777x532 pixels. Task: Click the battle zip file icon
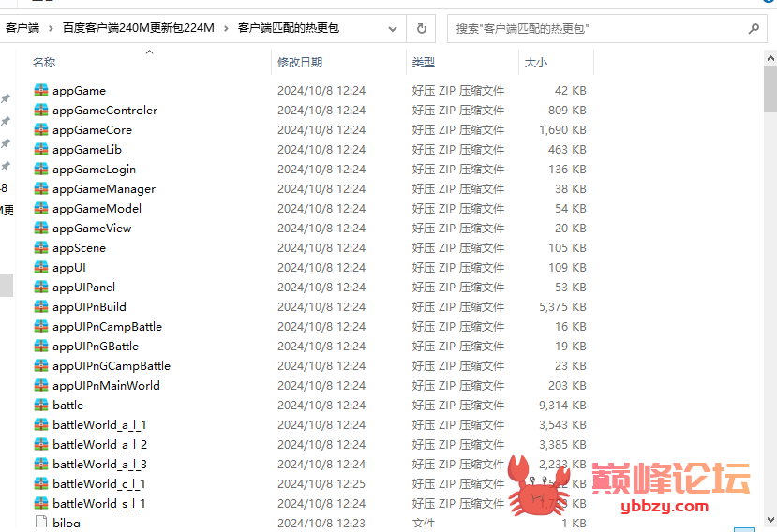(x=41, y=405)
